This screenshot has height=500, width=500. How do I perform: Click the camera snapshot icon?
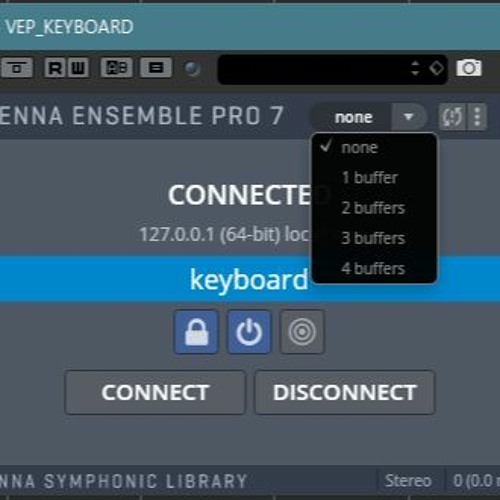coord(469,68)
